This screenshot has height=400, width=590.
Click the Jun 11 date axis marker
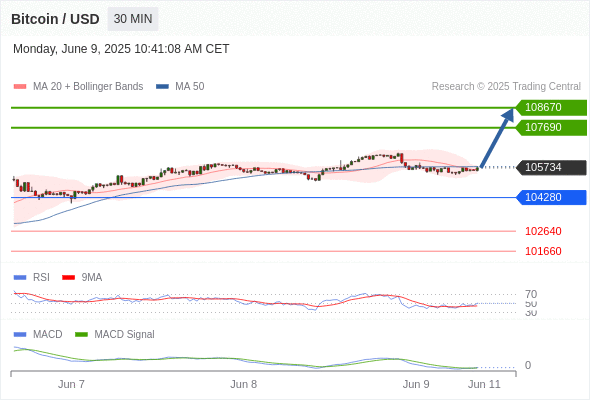(x=484, y=384)
